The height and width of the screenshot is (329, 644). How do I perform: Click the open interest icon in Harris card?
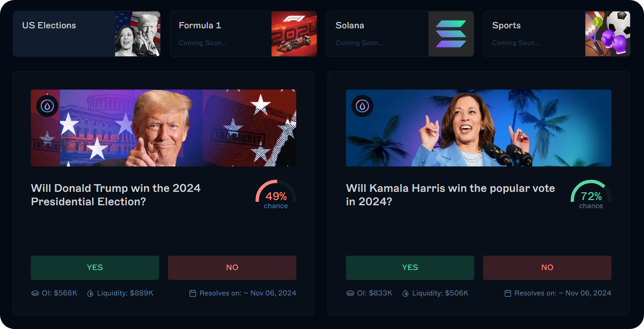click(350, 293)
